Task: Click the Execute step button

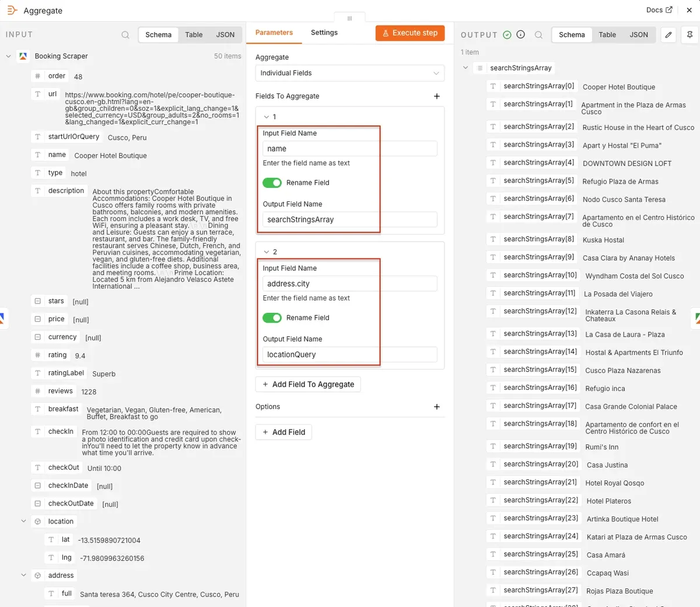Action: tap(410, 33)
